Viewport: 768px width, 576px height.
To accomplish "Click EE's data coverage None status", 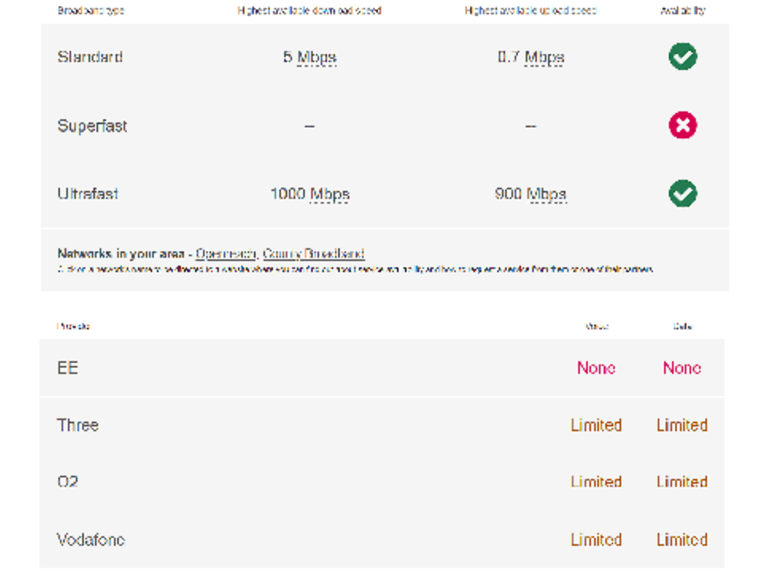I will (682, 368).
